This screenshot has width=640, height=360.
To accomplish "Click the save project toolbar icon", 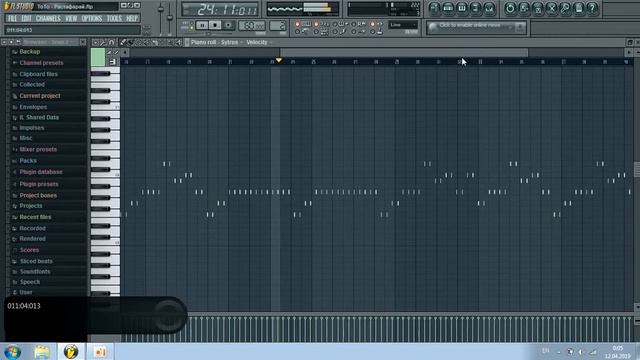I will click(524, 8).
